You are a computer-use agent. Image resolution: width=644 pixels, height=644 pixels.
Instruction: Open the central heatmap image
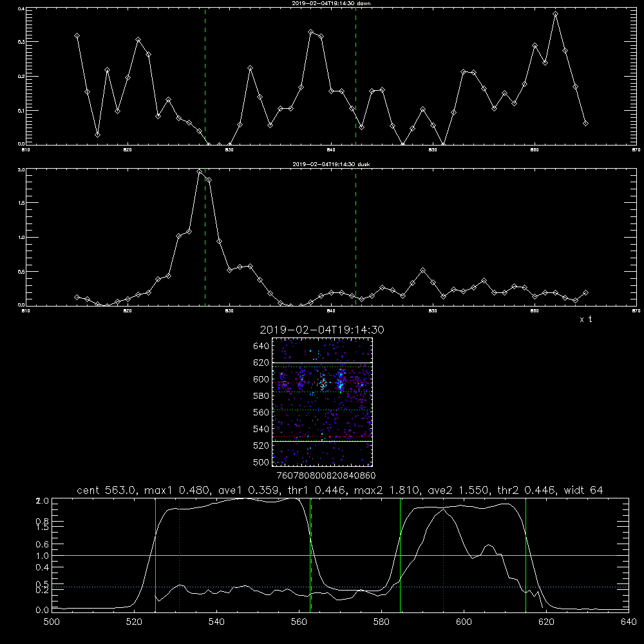(323, 402)
